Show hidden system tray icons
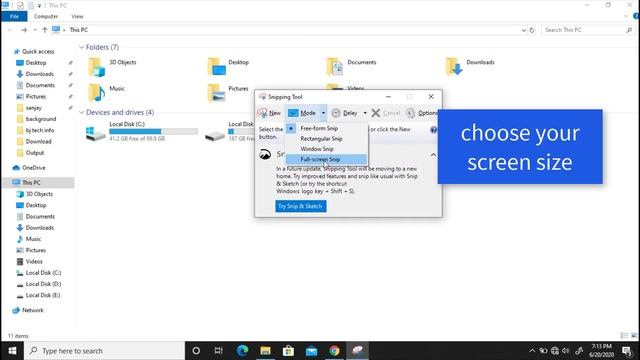Viewport: 640px width, 360px height. pyautogui.click(x=532, y=351)
